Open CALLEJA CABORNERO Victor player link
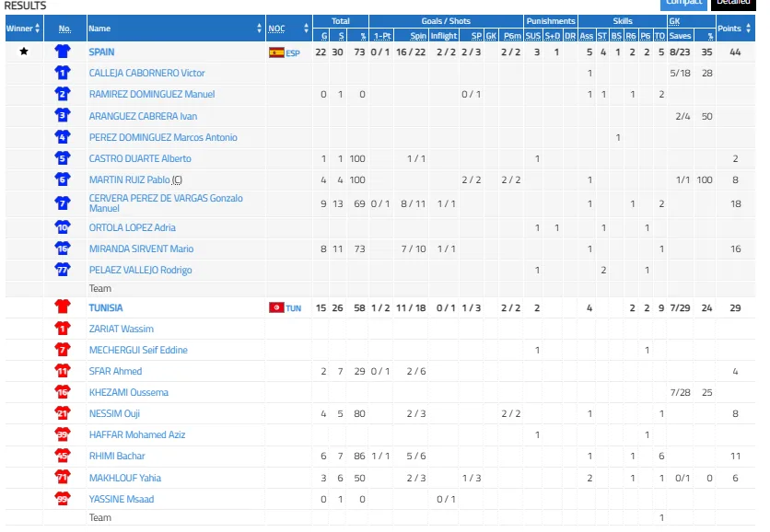The height and width of the screenshot is (532, 770). [x=146, y=73]
